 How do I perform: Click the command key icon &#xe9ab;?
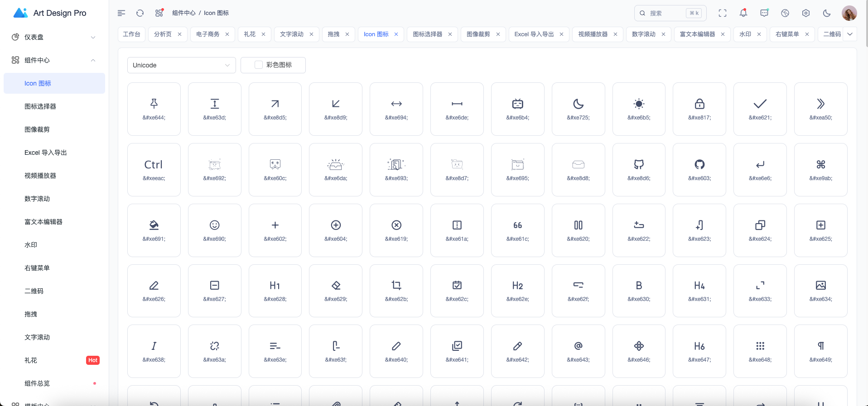pos(821,170)
